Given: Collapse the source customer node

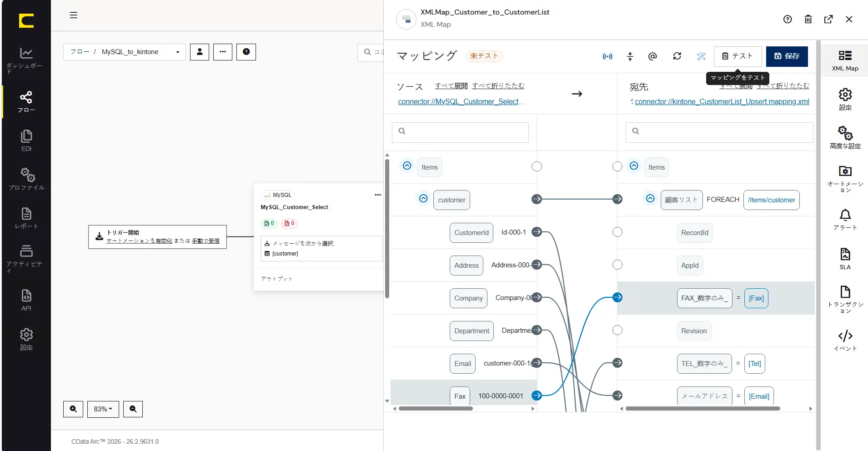Looking at the screenshot, I should (x=423, y=199).
